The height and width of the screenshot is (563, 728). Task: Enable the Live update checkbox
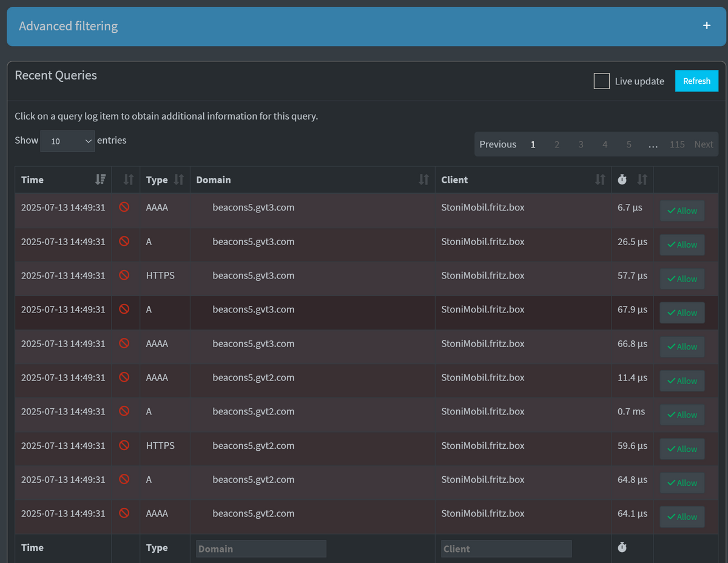601,81
